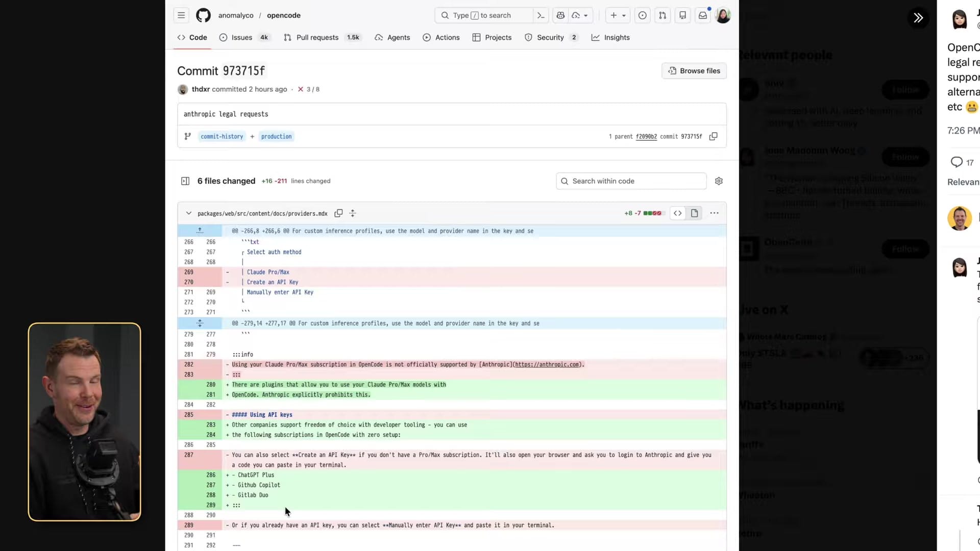The width and height of the screenshot is (980, 551).
Task: Click the author thumbnail on commit
Action: point(183,89)
